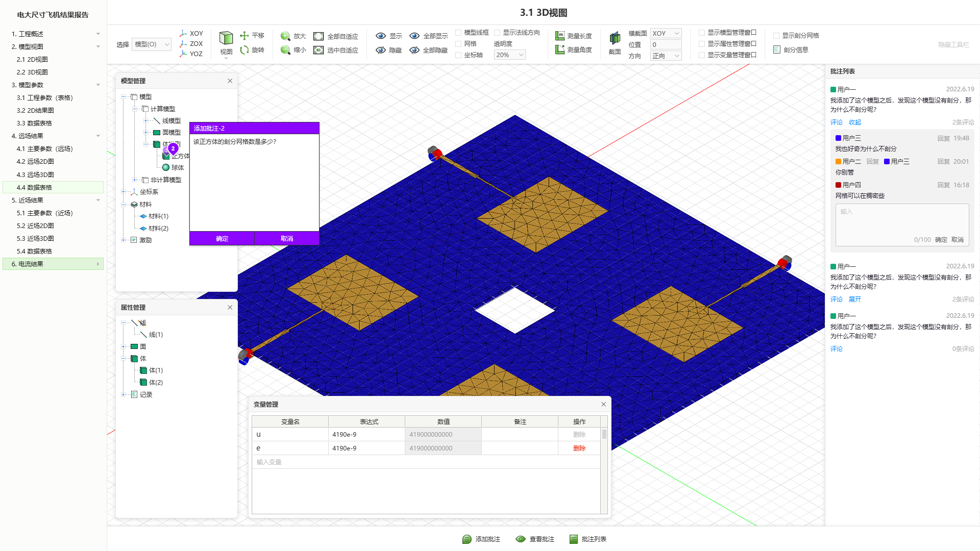Check the Show normal direction (显示法线方向) option
The width and height of the screenshot is (980, 551).
pos(497,33)
